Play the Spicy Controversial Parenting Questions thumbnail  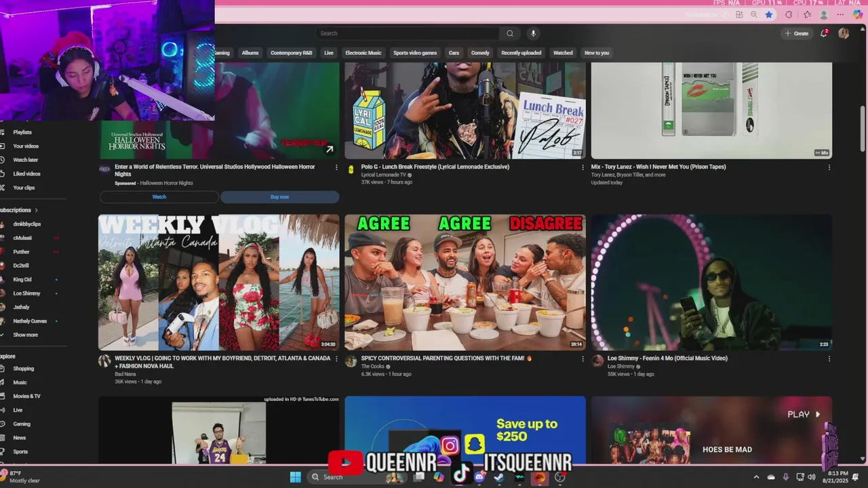click(465, 283)
